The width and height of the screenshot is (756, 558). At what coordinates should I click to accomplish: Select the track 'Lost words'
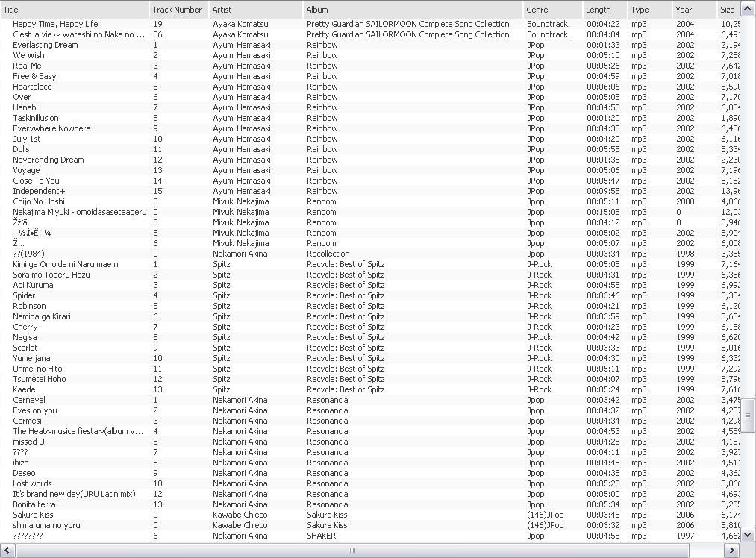(x=32, y=483)
